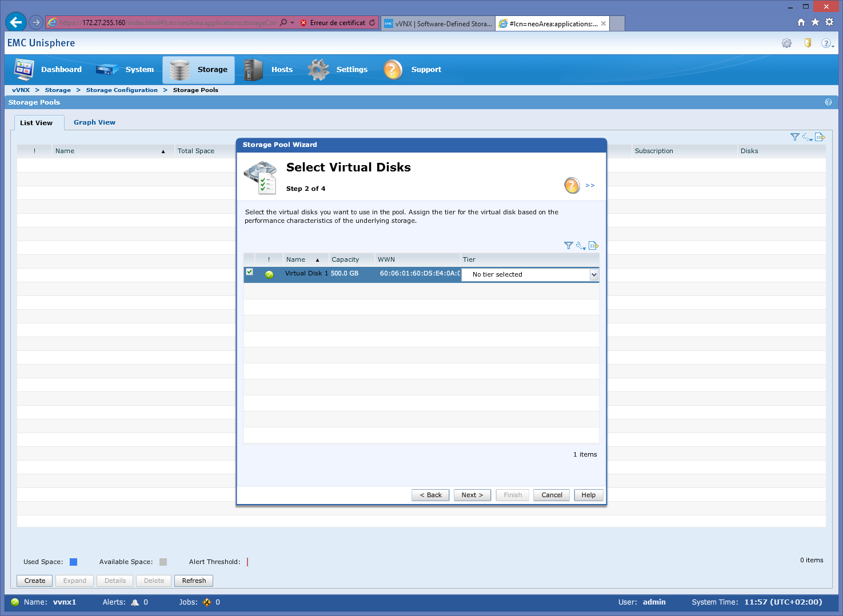Switch to the Graph View tab
The image size is (843, 616).
coord(94,122)
